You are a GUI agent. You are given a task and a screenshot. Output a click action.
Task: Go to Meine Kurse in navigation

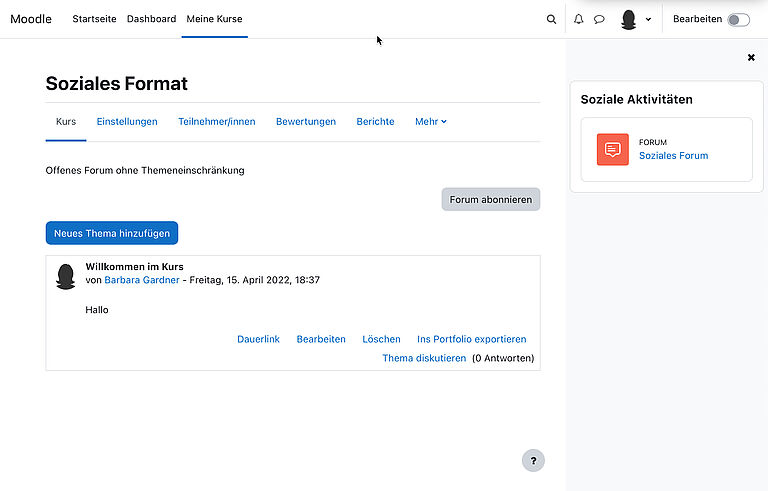214,19
